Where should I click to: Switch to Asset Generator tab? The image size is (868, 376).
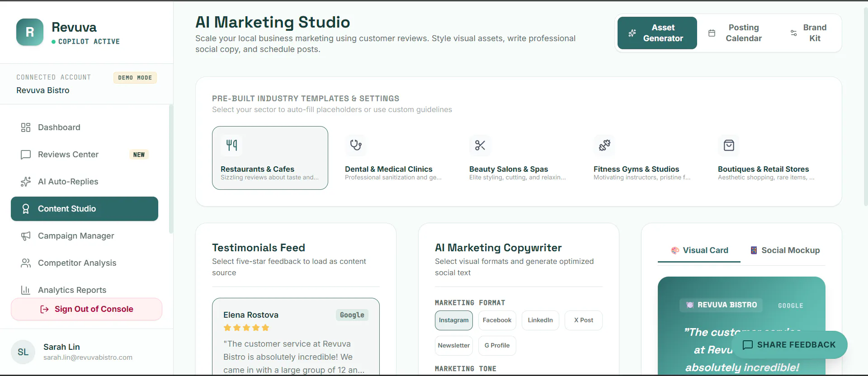[x=657, y=33]
